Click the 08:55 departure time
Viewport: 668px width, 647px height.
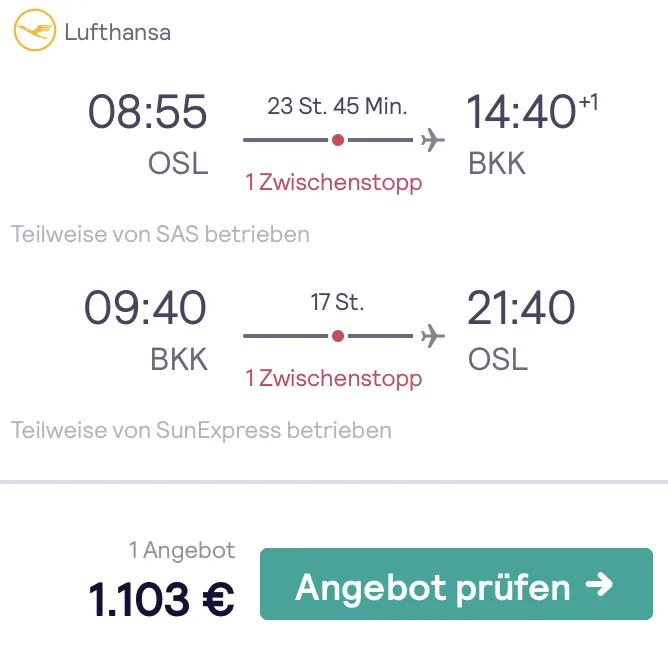coord(148,112)
